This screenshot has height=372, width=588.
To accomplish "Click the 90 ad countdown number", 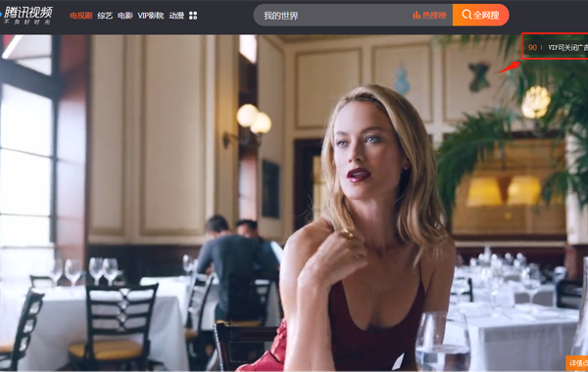I will pos(532,48).
